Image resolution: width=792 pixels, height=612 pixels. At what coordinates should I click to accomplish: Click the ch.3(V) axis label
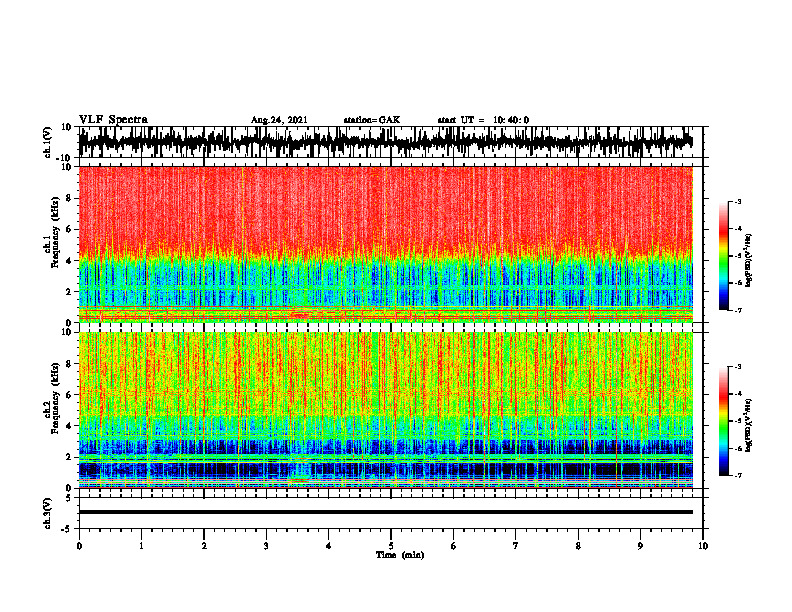[x=48, y=513]
